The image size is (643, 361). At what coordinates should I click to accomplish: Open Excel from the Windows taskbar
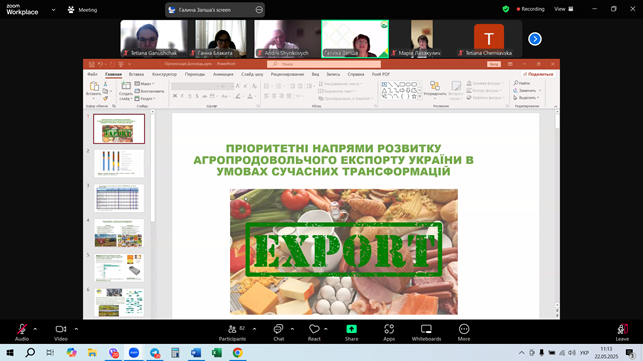pos(217,352)
